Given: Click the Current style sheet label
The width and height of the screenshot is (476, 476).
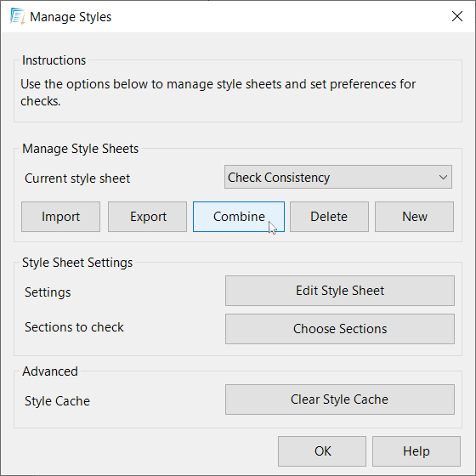Looking at the screenshot, I should (x=77, y=178).
